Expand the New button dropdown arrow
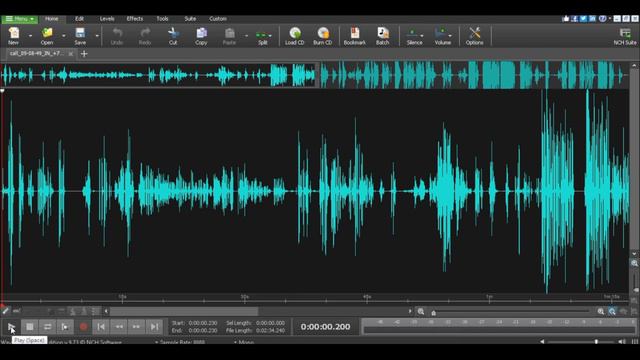 [30, 36]
